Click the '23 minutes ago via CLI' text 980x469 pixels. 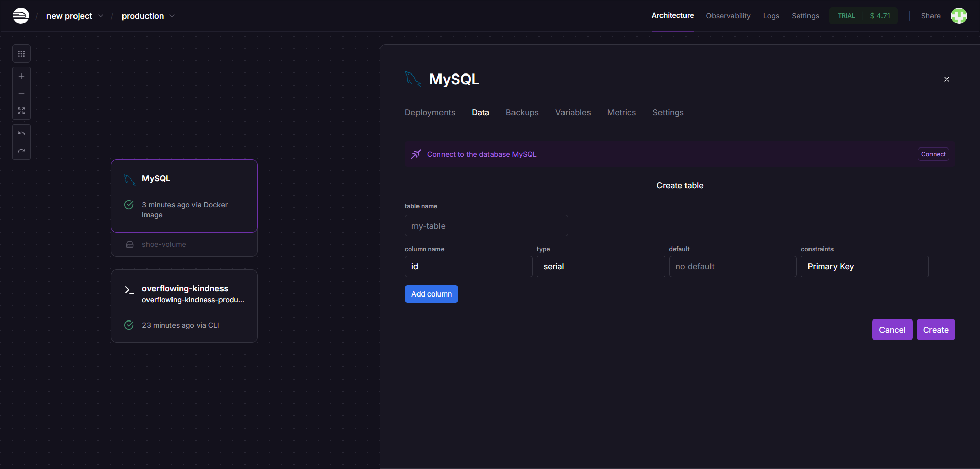click(x=181, y=325)
